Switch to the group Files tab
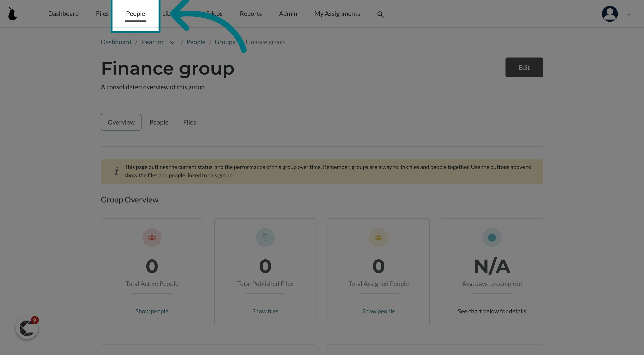Viewport: 644px width, 355px height. [189, 122]
